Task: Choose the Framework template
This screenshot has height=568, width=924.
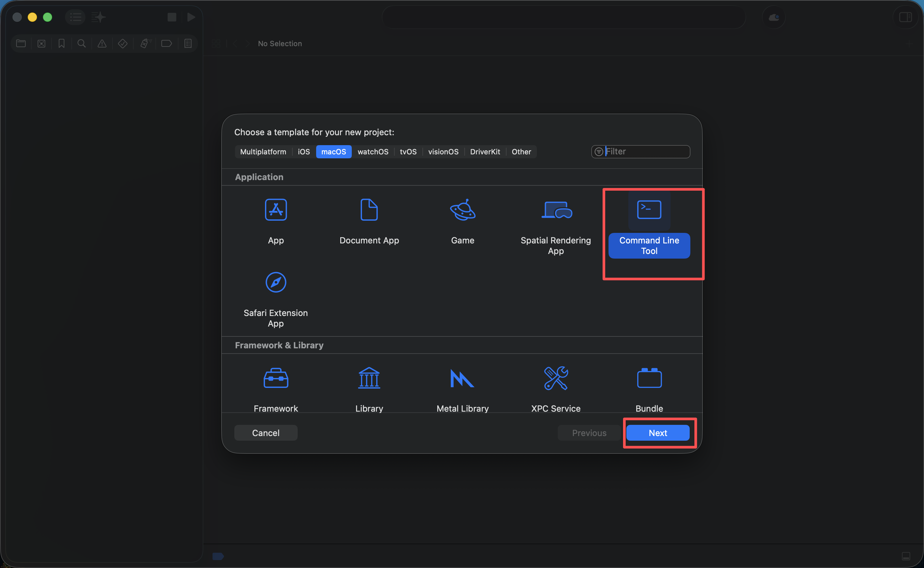Action: (x=276, y=379)
